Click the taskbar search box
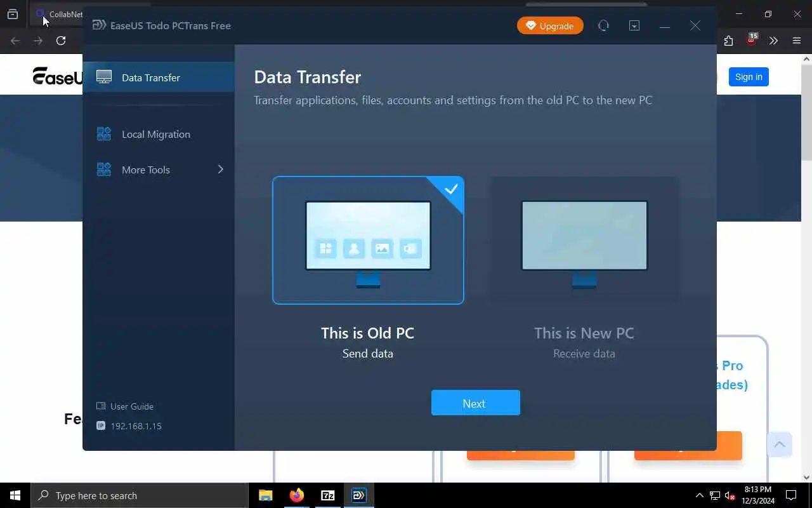The height and width of the screenshot is (508, 812). click(x=140, y=495)
